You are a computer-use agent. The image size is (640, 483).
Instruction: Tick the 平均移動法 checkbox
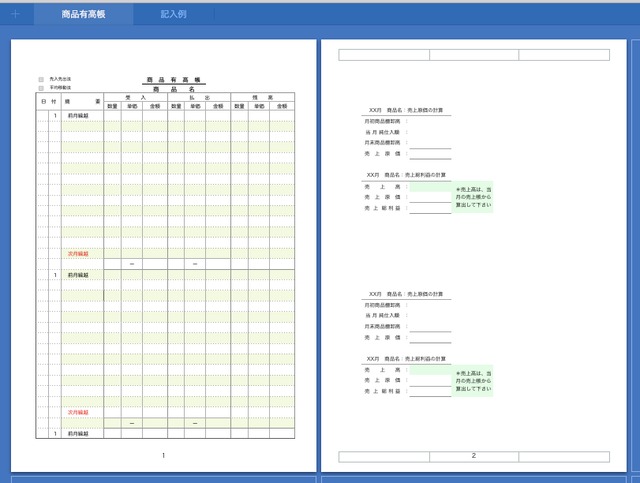[41, 88]
